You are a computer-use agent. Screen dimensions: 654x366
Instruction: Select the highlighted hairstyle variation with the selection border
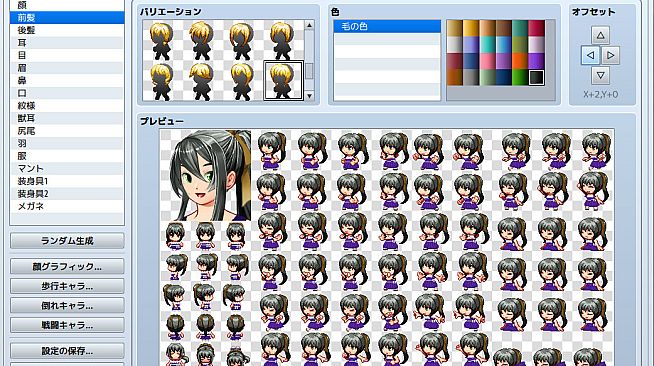click(x=283, y=80)
